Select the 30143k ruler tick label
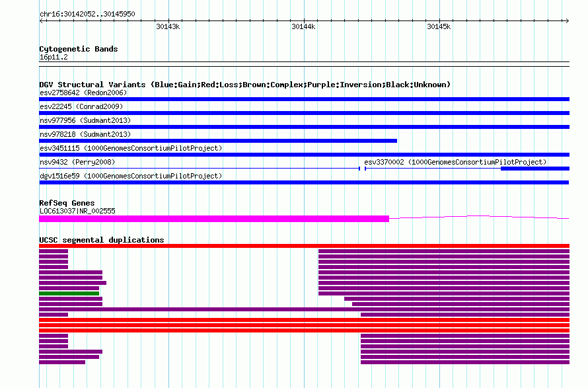Viewport: 588px width, 388px height. 168,26
